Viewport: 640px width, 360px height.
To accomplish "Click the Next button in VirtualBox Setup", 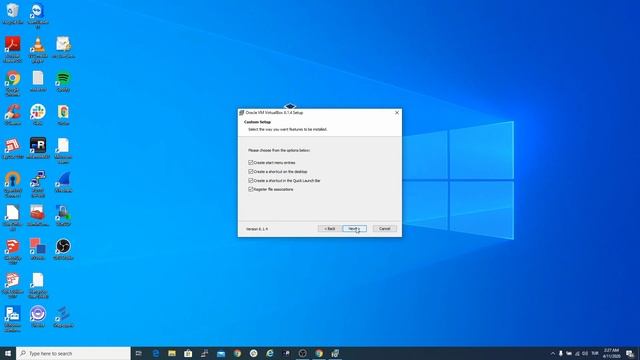I will [354, 229].
